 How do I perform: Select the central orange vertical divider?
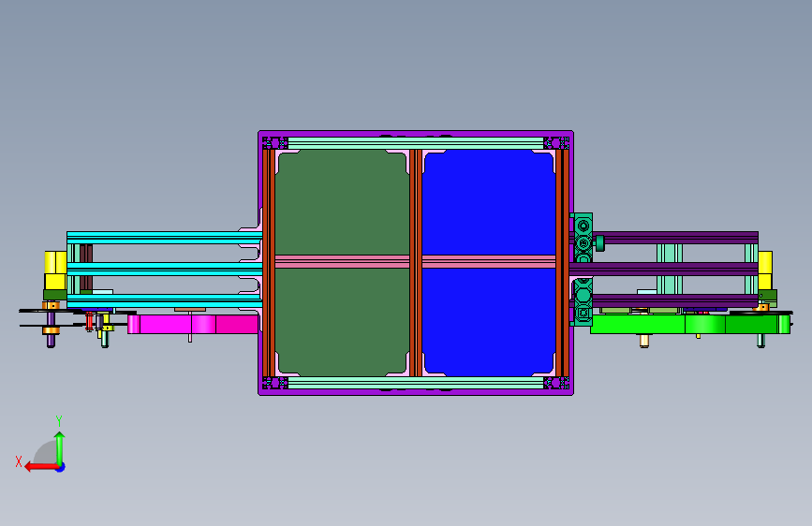[x=416, y=263]
